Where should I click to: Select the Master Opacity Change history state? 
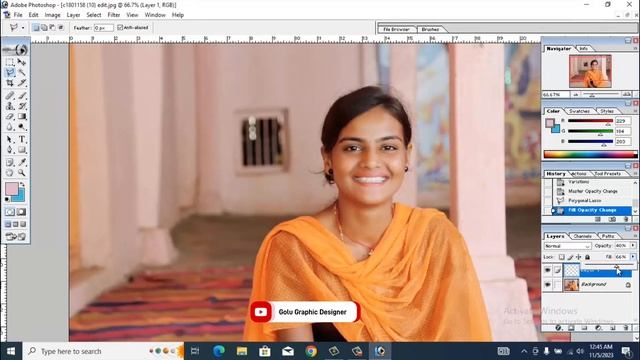pos(592,191)
